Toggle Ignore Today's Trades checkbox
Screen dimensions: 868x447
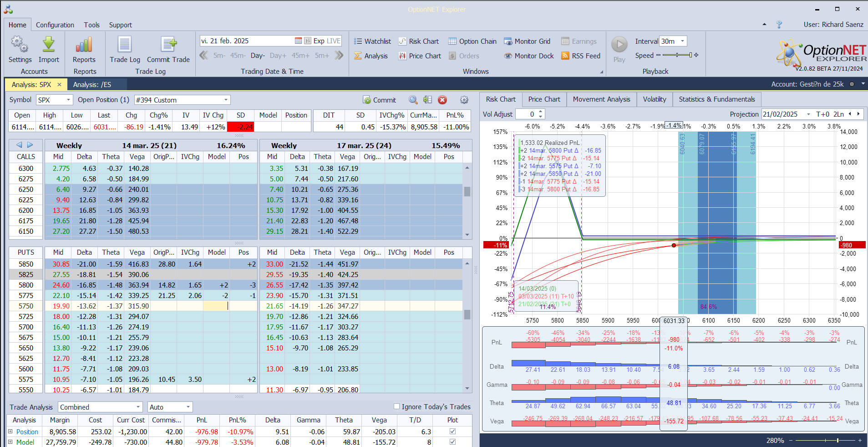click(x=396, y=406)
